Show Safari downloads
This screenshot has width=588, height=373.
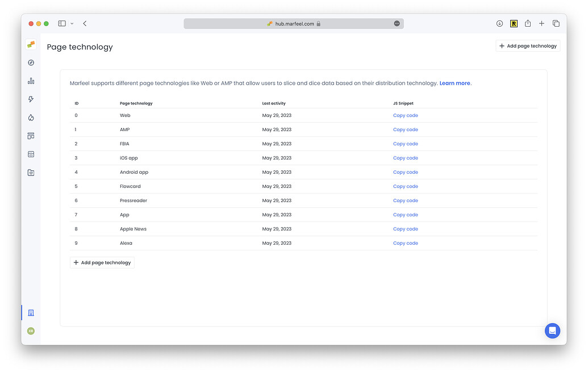click(x=499, y=23)
